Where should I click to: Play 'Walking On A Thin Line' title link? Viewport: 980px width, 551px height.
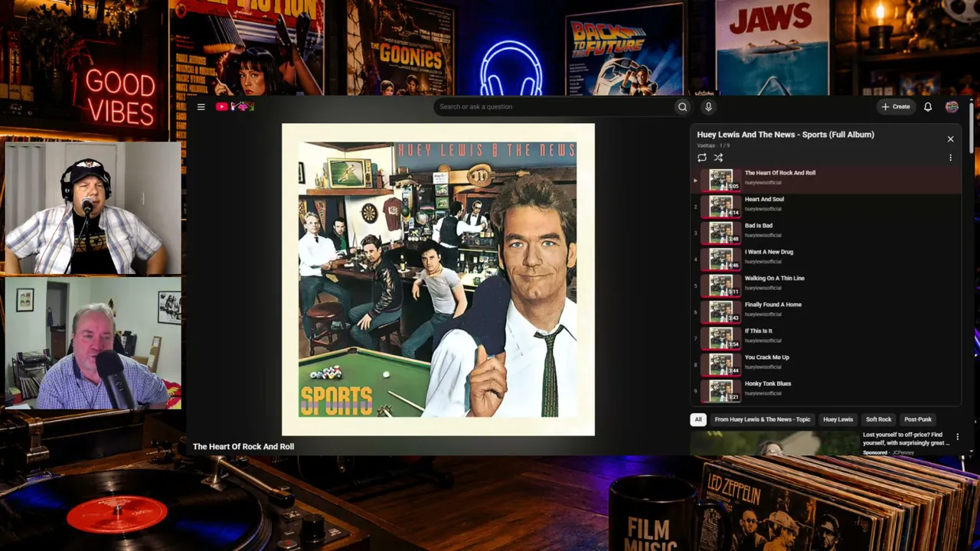click(775, 279)
